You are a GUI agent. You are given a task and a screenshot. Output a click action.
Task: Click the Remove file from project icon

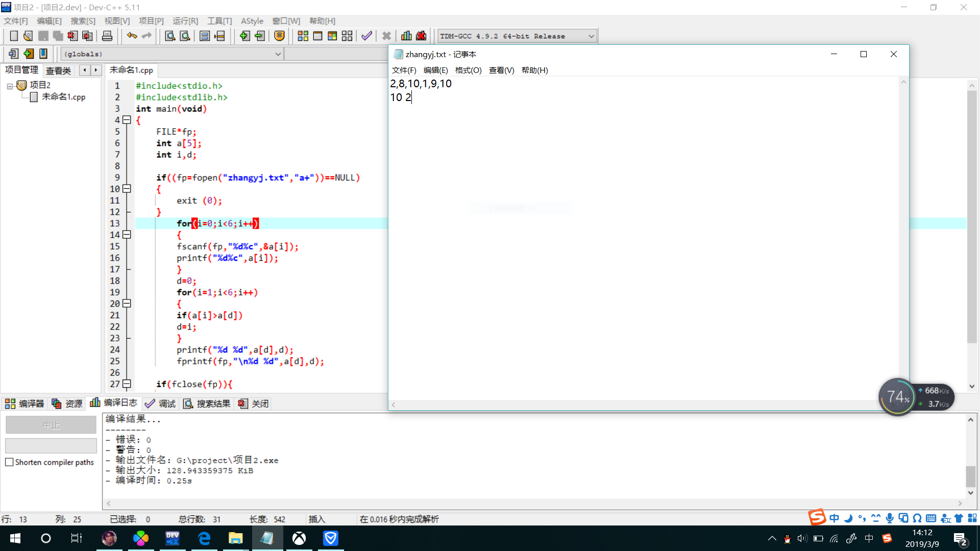tap(259, 36)
